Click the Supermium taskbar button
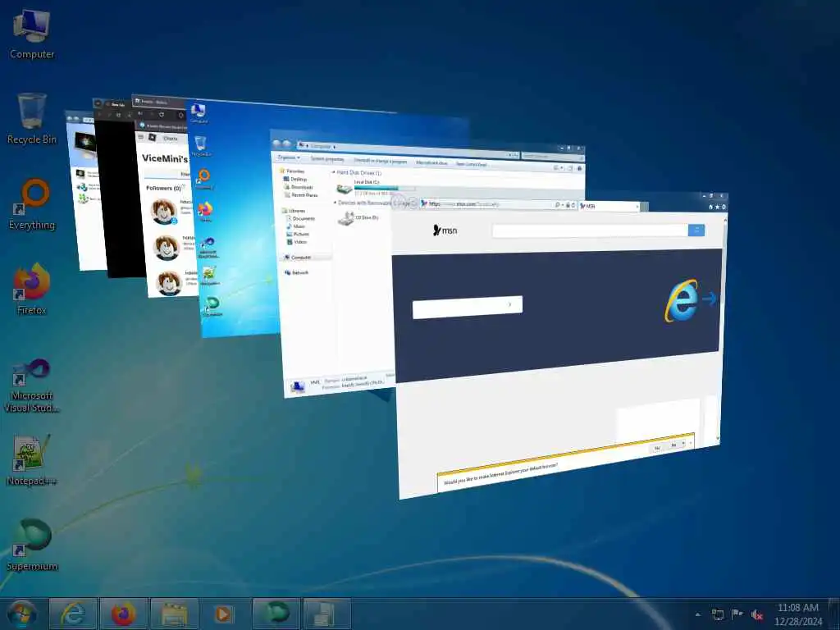 pos(276,614)
